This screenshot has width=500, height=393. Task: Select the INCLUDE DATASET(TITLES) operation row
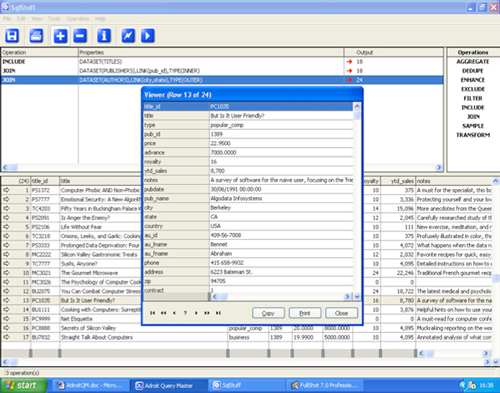pyautogui.click(x=222, y=62)
